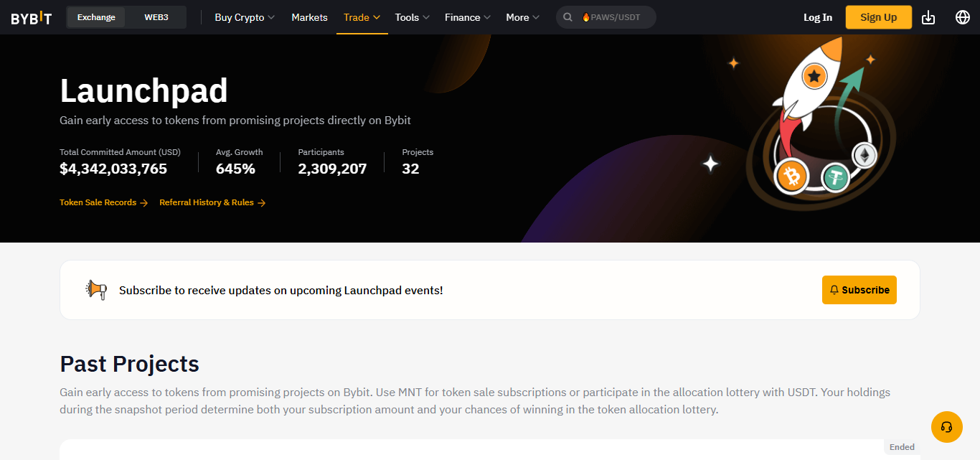Click the Tether coin icon in banner
980x460 pixels.
click(835, 177)
